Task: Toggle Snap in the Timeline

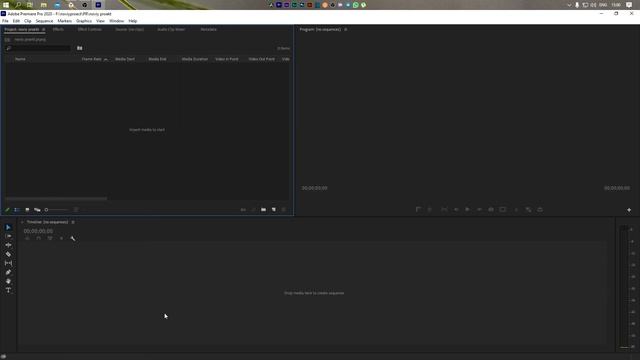Action: pyautogui.click(x=39, y=239)
